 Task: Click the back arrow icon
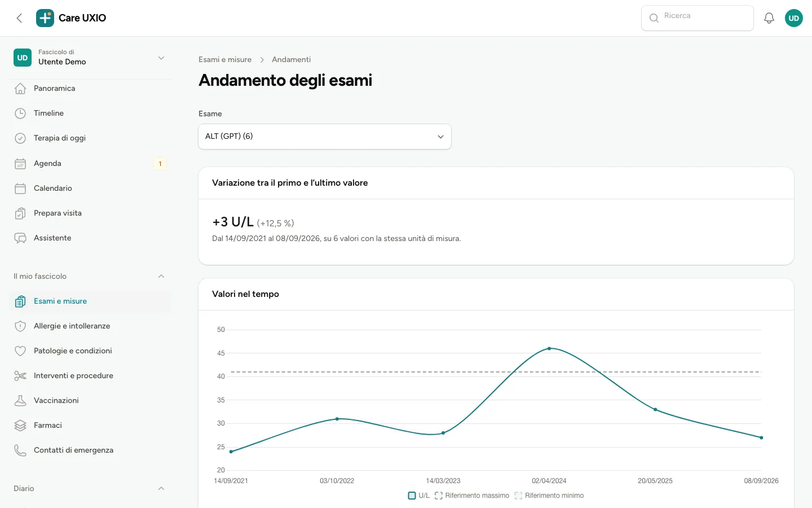click(x=20, y=18)
